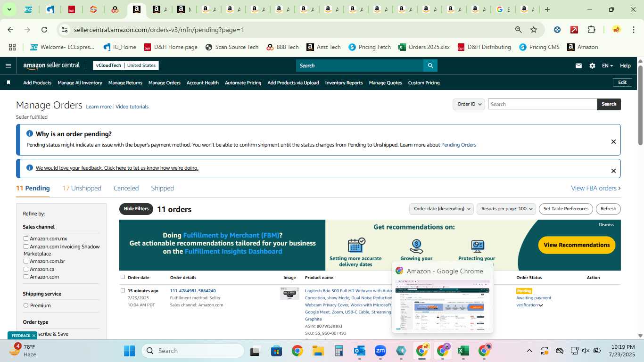Screen dimensions: 644x362
Task: Go back with the browser back arrow
Action: (x=10, y=30)
